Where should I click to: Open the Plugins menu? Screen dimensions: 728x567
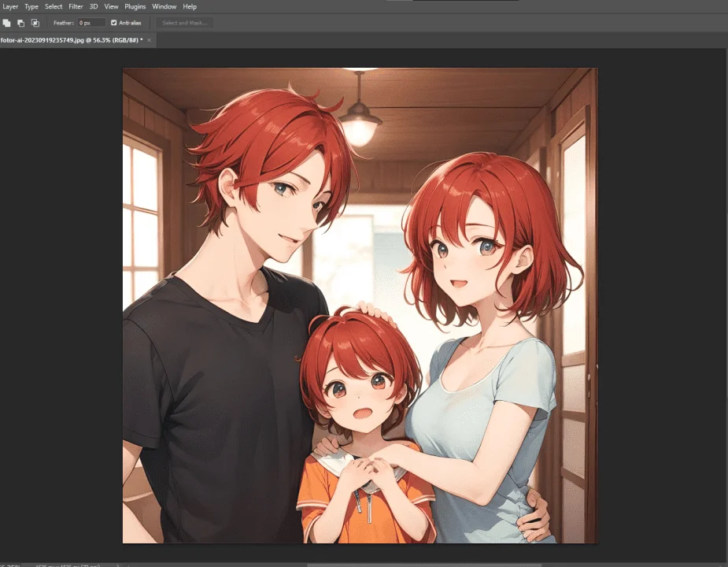coord(135,6)
